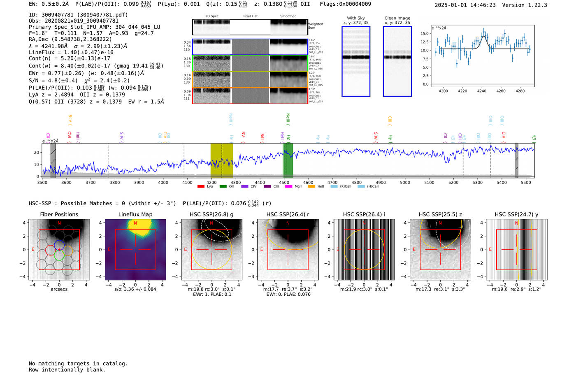Click the 2D Spec column header
Viewport: 576px width, 392px height.
(212, 16)
